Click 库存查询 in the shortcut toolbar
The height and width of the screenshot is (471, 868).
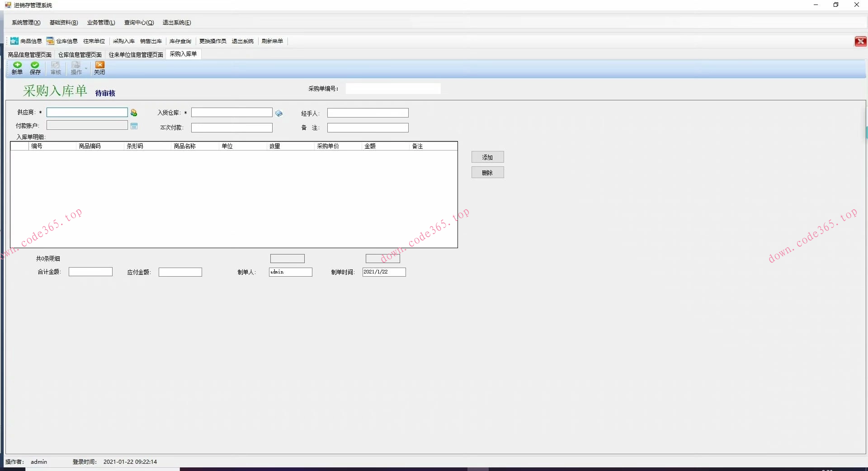(x=180, y=41)
